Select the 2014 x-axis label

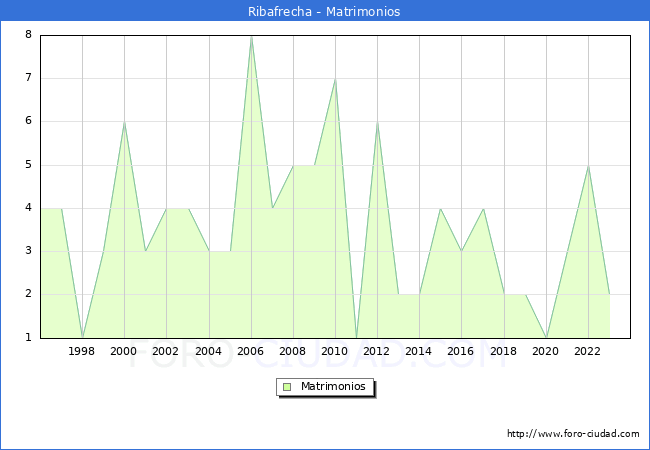pyautogui.click(x=419, y=351)
